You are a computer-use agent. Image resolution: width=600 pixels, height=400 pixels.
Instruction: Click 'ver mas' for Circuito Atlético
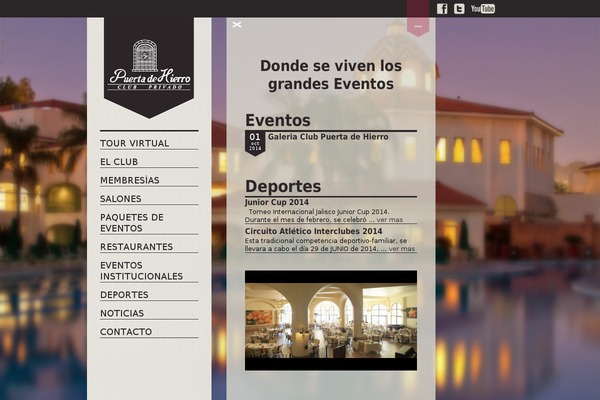(401, 249)
